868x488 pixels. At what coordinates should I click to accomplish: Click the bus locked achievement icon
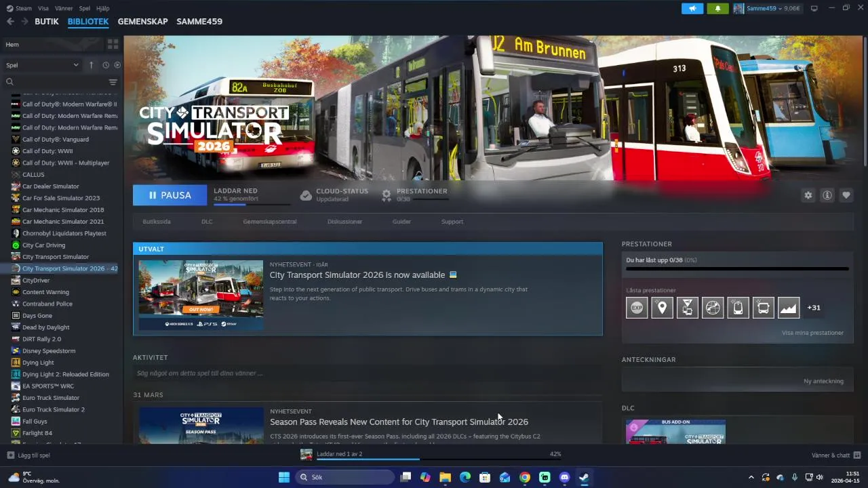tap(764, 308)
